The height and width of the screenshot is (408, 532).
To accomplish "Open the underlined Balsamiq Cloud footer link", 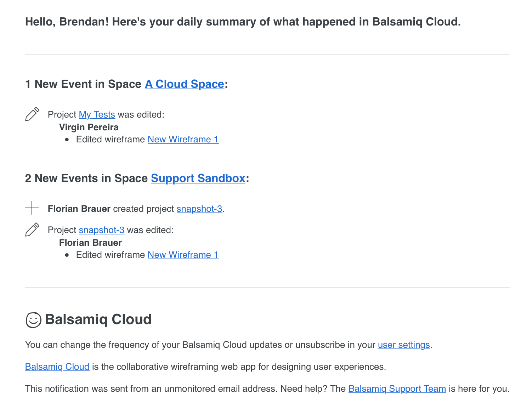I will [x=57, y=367].
